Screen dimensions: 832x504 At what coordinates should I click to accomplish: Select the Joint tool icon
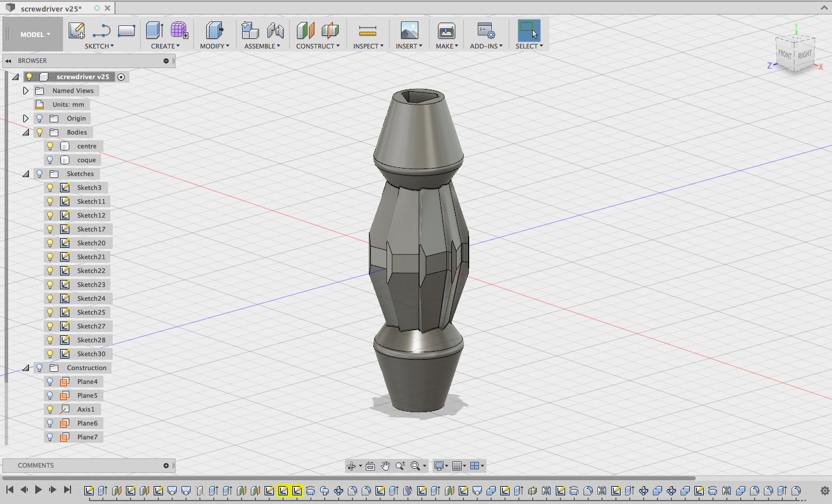click(x=276, y=30)
